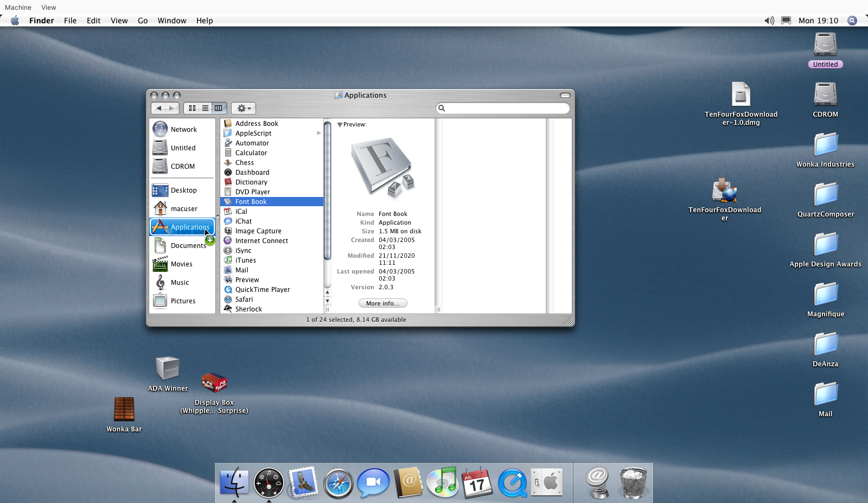Click in the Finder search field
The image size is (868, 503).
503,108
